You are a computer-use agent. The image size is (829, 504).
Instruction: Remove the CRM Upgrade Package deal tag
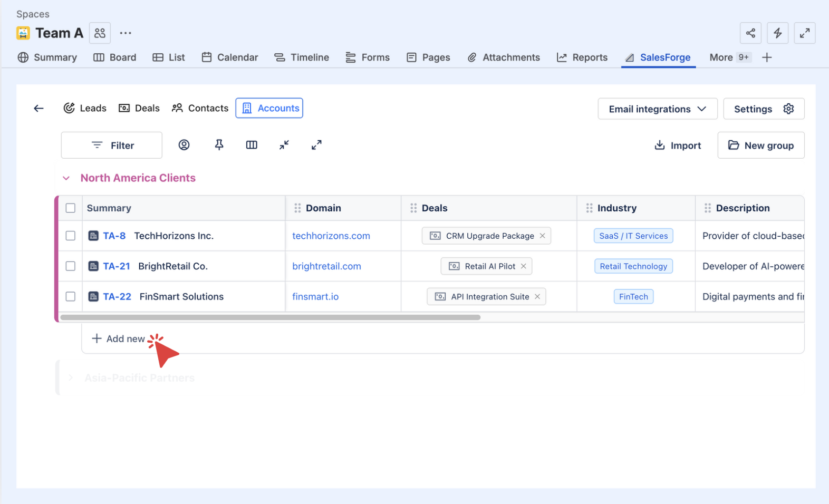(x=542, y=236)
